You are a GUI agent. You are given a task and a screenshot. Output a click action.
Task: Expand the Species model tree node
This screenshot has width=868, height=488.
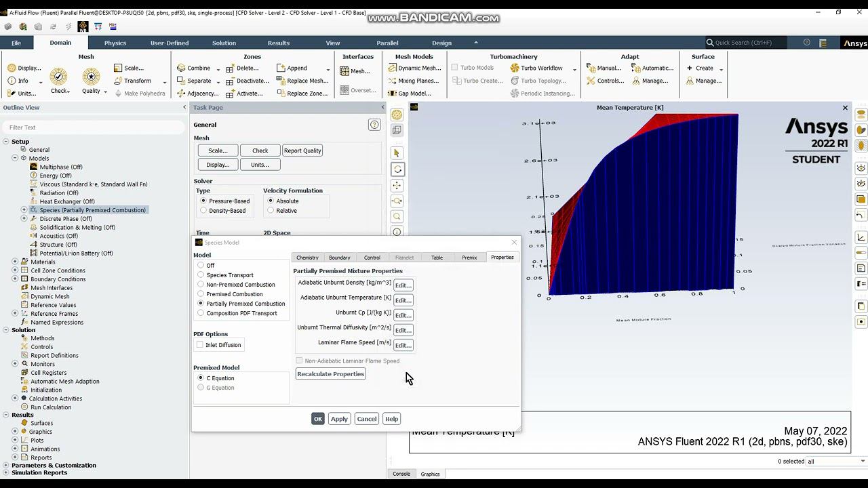(24, 210)
